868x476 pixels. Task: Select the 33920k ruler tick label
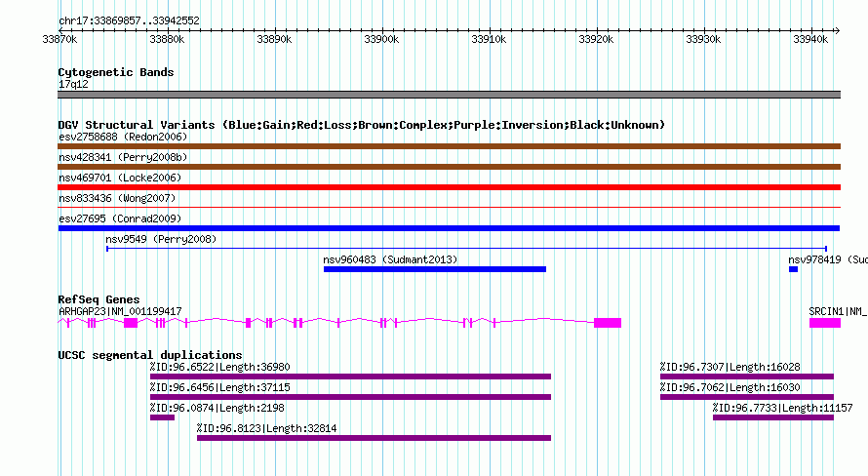pos(596,39)
